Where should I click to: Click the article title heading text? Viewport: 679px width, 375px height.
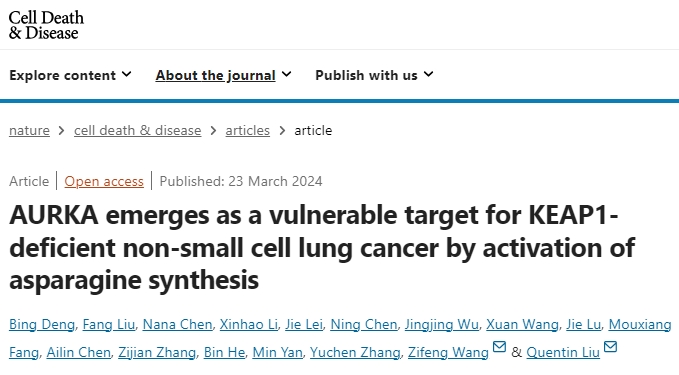click(x=322, y=248)
